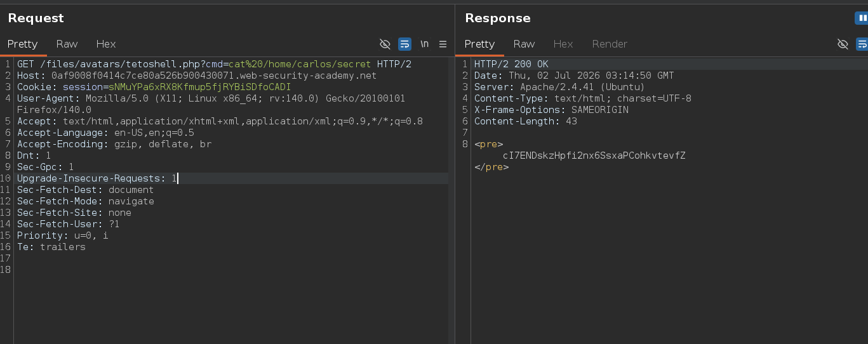Click the X-Frame-Options response header

551,110
